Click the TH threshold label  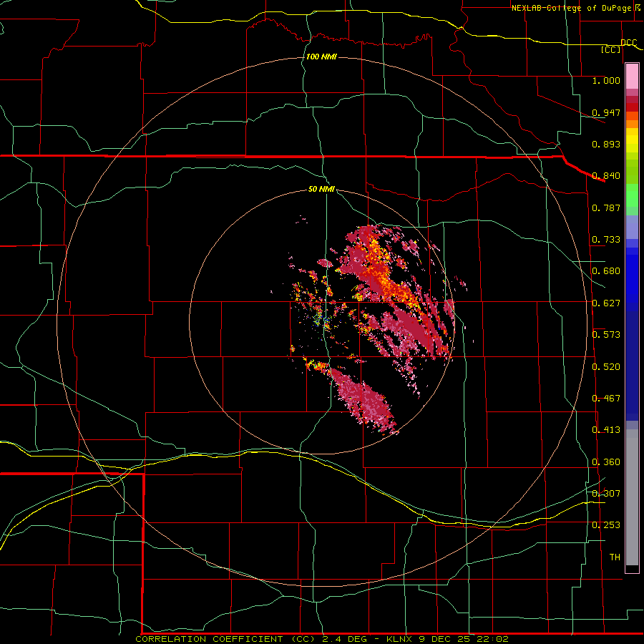[x=615, y=557]
